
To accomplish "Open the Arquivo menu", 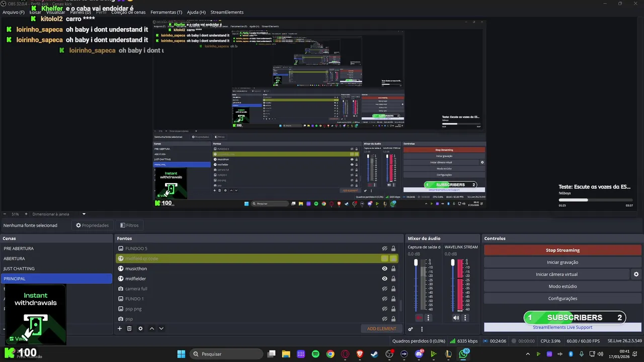I will click(x=14, y=12).
